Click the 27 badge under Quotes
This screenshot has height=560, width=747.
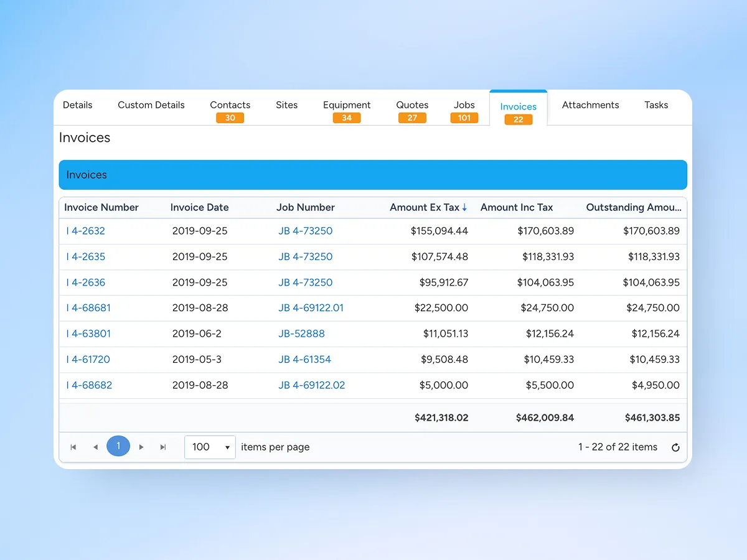(412, 118)
